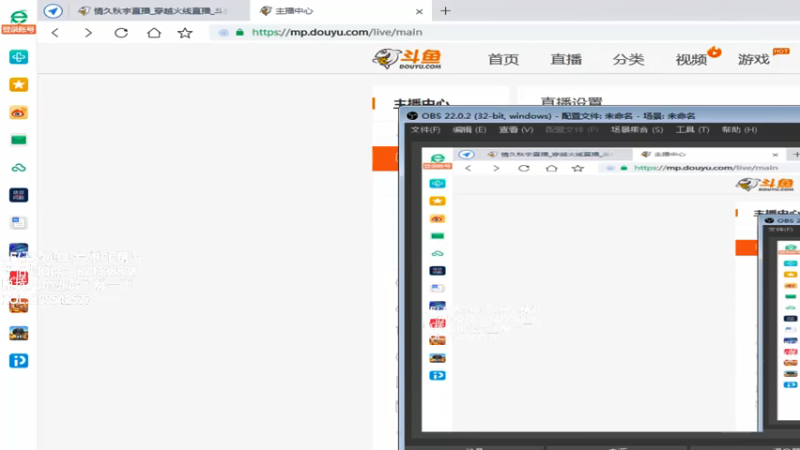Open the OBS 工具(T) menu
Viewport: 800px width, 450px height.
692,130
